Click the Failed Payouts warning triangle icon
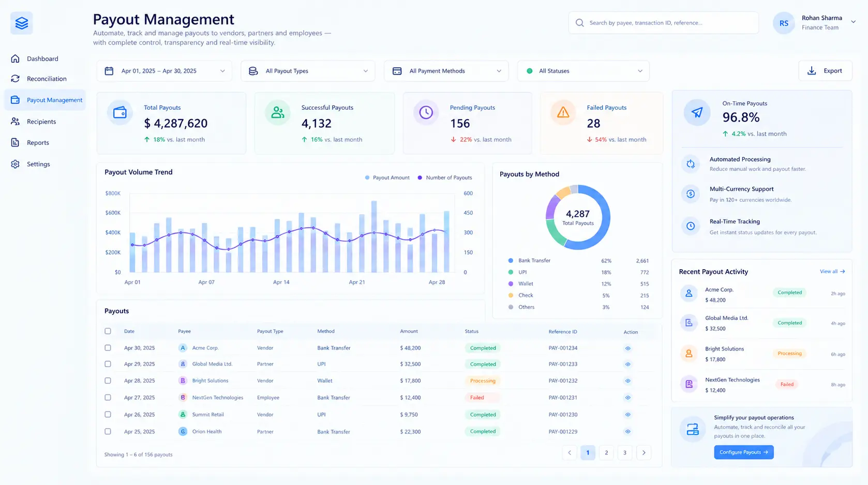This screenshot has width=868, height=485. [563, 112]
